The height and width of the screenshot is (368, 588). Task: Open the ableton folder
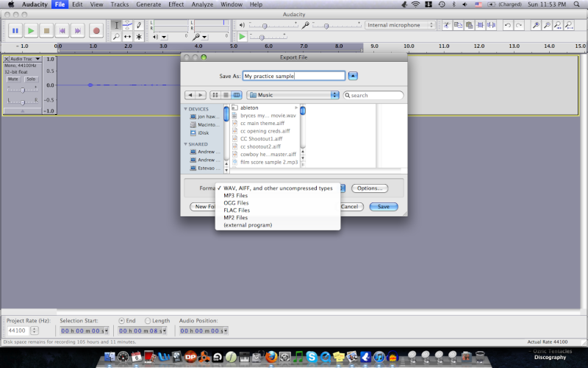(265, 107)
